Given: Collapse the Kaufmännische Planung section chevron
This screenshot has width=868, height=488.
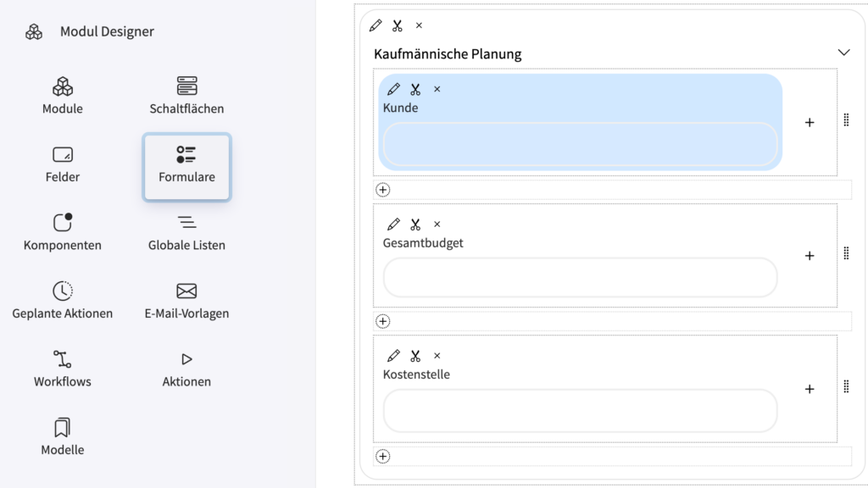Looking at the screenshot, I should tap(843, 53).
